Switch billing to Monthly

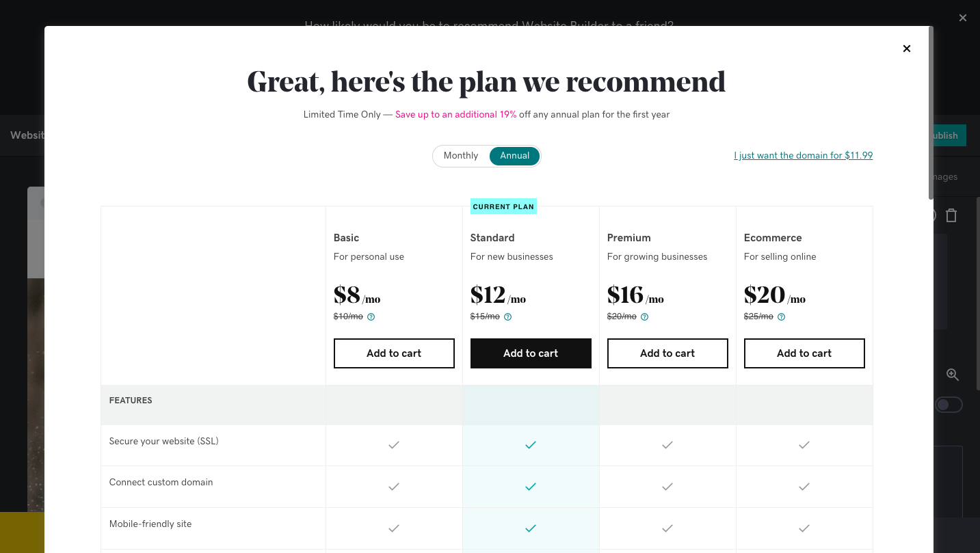pyautogui.click(x=460, y=156)
